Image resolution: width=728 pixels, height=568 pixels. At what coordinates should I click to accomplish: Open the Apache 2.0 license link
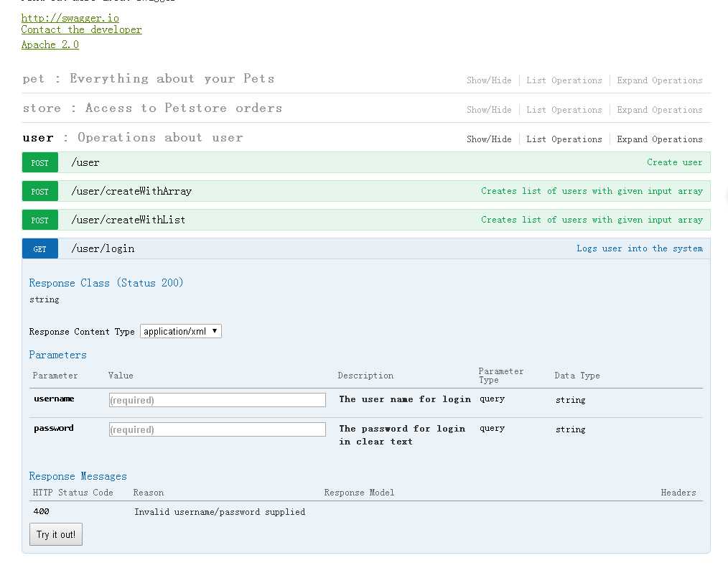pyautogui.click(x=50, y=45)
